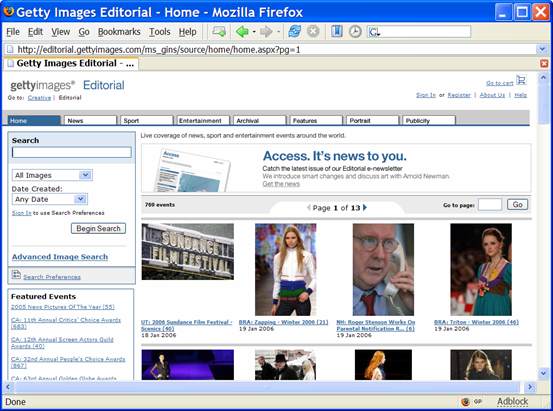Open the Bookmarks menu
Screen dimensions: 553x411
click(119, 32)
